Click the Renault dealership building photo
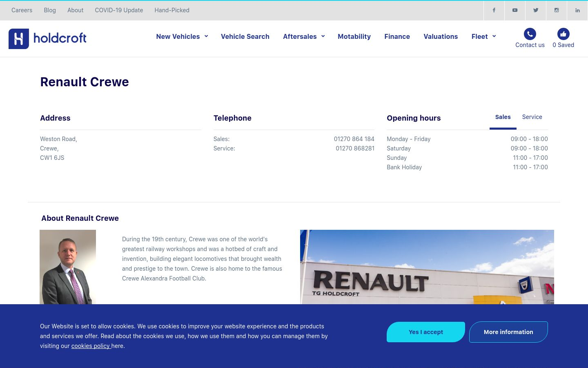This screenshot has height=368, width=588. [427, 267]
